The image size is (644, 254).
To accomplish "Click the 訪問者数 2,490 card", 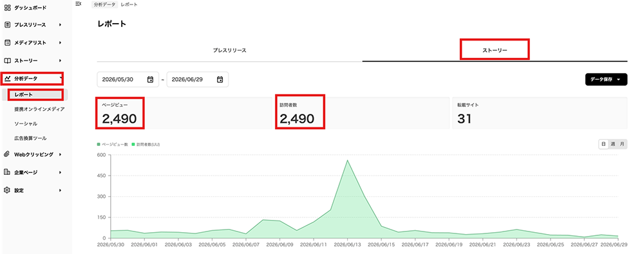I will [362, 113].
